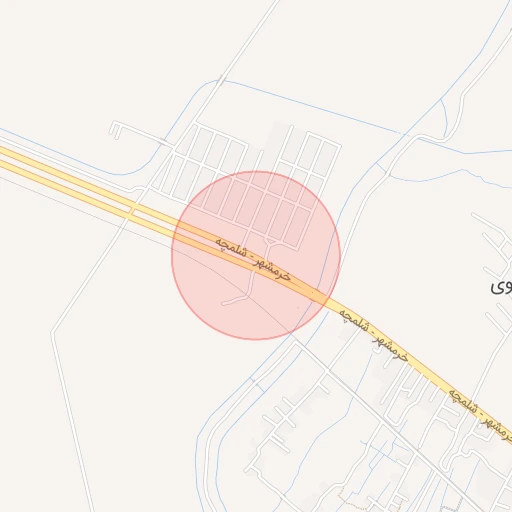Click the canal fork in the upper-right area
The image size is (512, 512).
[x=442, y=100]
